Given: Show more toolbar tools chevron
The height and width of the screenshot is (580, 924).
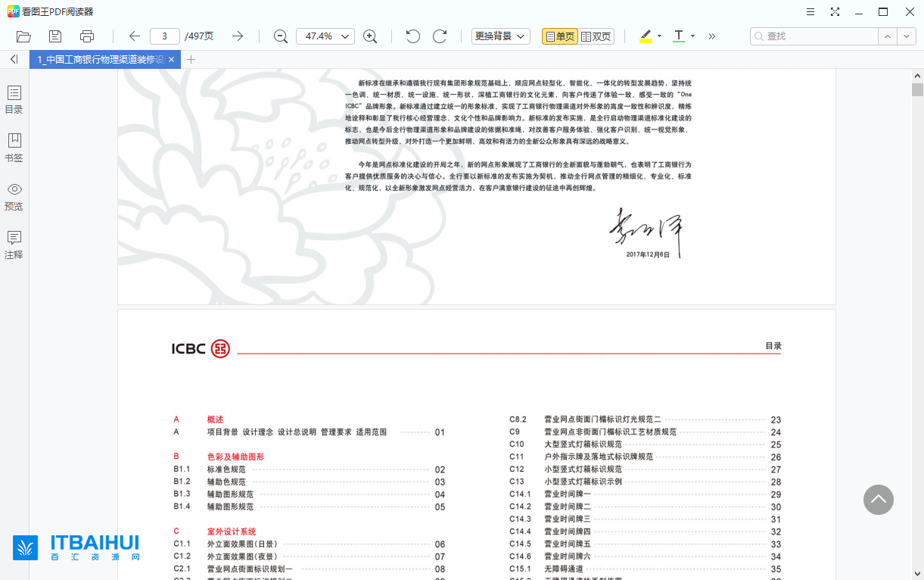Looking at the screenshot, I should pos(712,36).
